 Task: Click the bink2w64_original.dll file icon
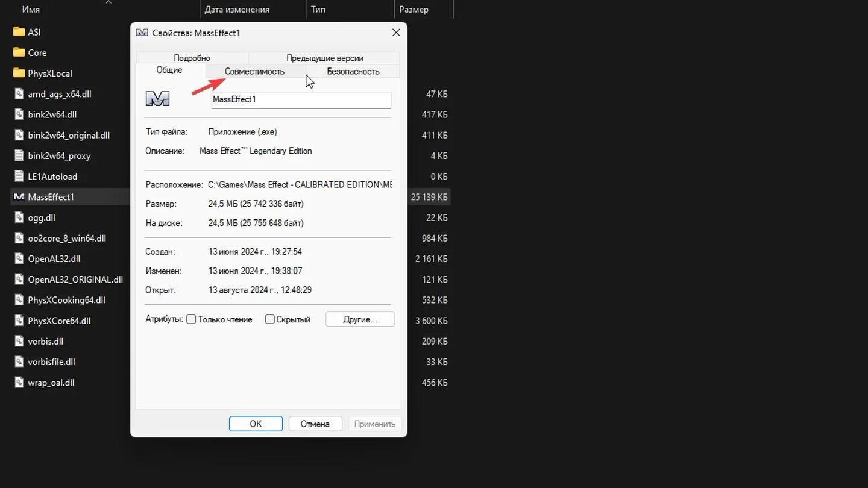click(x=19, y=135)
